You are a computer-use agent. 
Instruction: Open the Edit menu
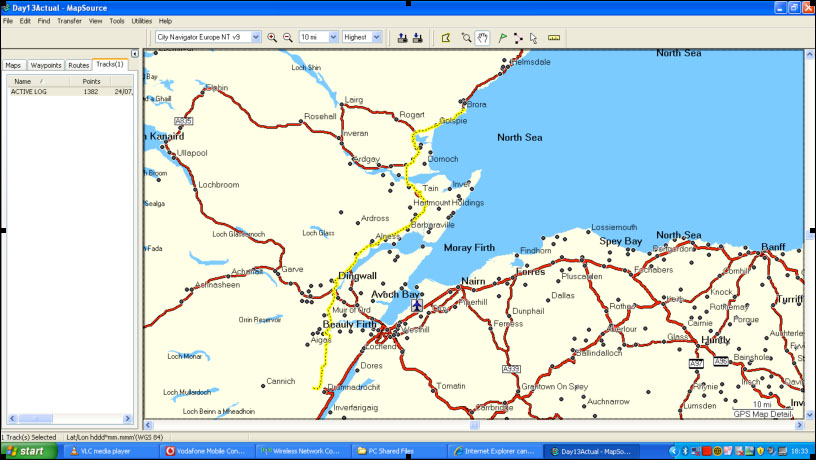pyautogui.click(x=25, y=21)
